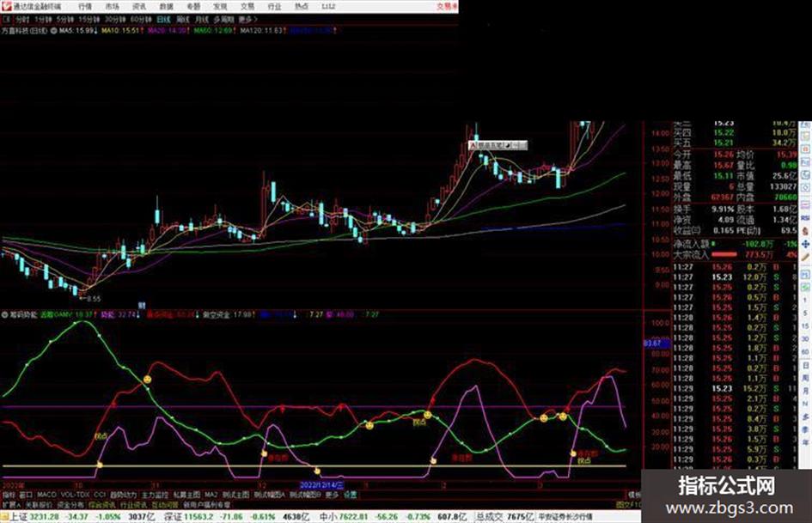Click 平安证券长沙行情 in status bar
812x523 pixels.
(x=565, y=517)
